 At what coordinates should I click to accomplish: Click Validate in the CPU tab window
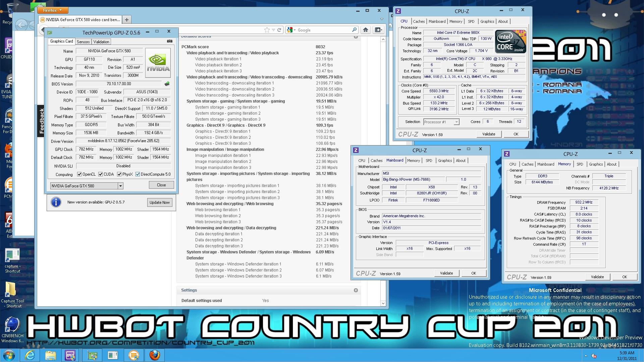pos(488,134)
